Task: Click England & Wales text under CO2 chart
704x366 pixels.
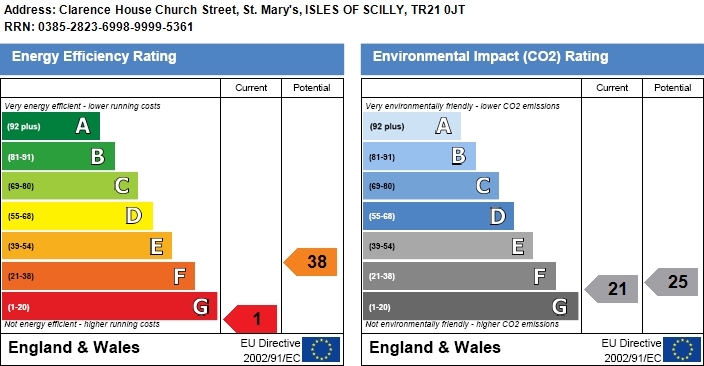Action: [435, 348]
